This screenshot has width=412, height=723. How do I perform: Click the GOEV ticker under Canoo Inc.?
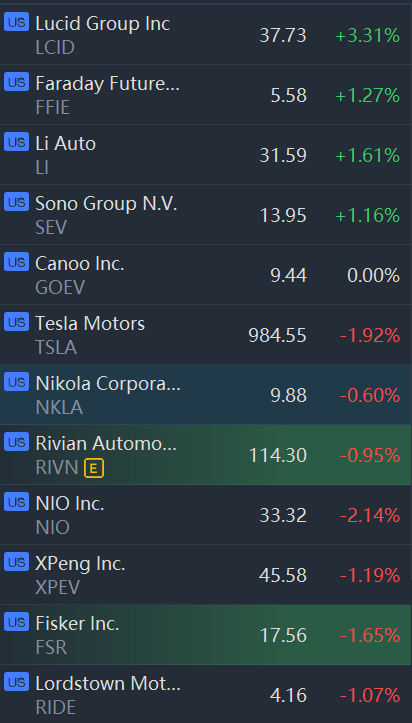coord(60,288)
